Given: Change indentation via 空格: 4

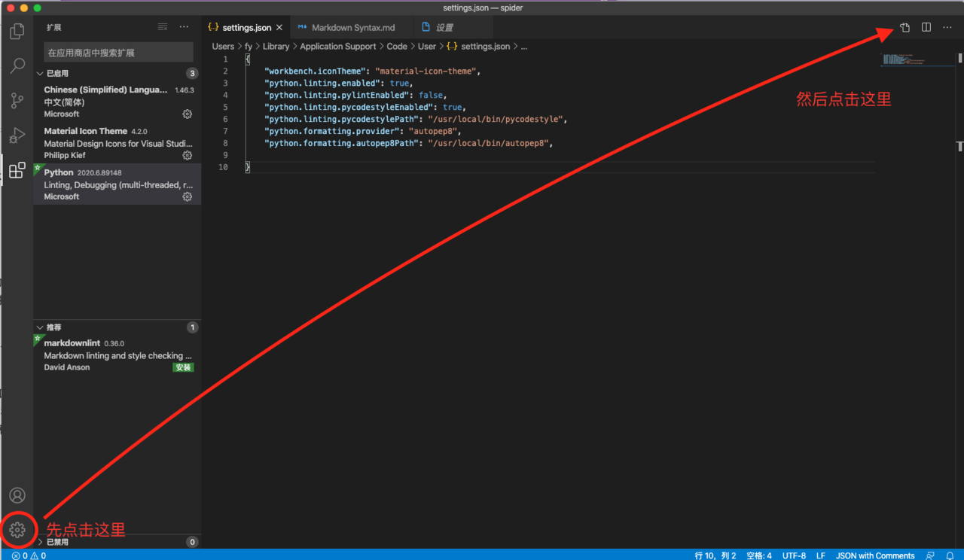Looking at the screenshot, I should click(759, 555).
